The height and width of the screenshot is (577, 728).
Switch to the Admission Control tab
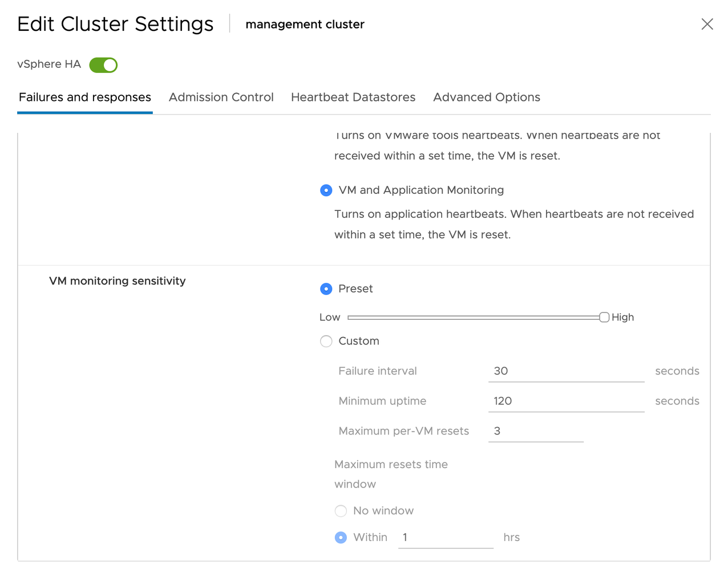(x=221, y=97)
